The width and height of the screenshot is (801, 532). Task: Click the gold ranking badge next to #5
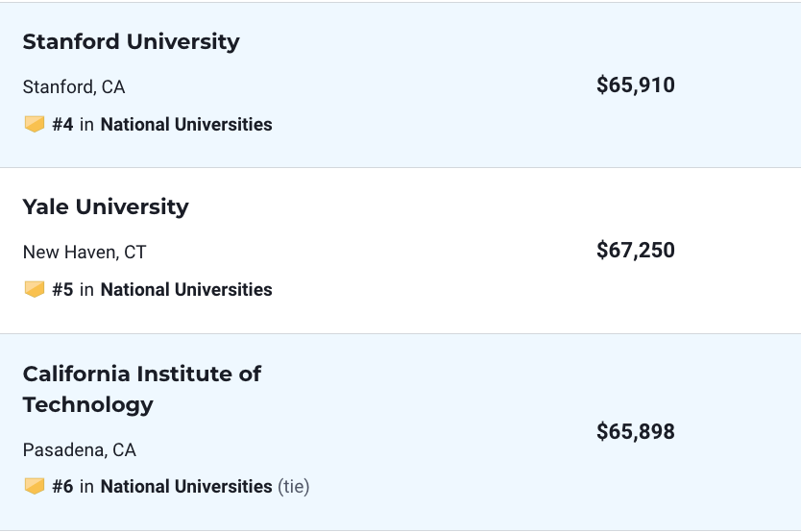(35, 289)
